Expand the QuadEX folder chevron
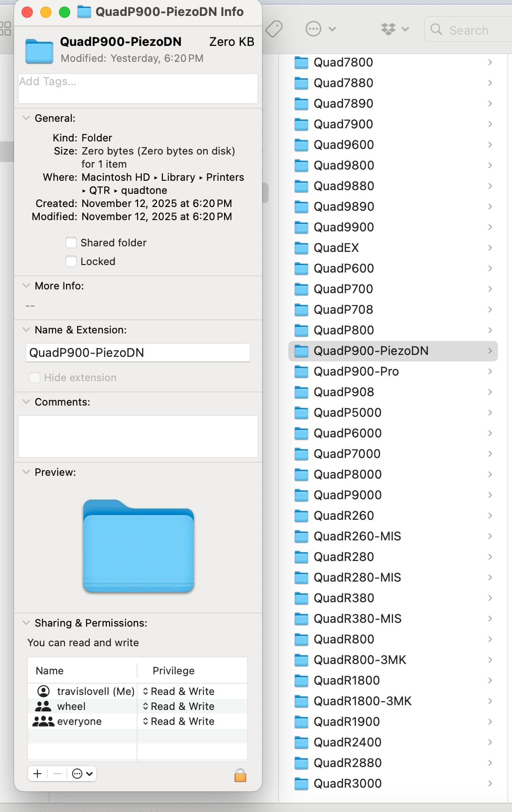 [490, 248]
